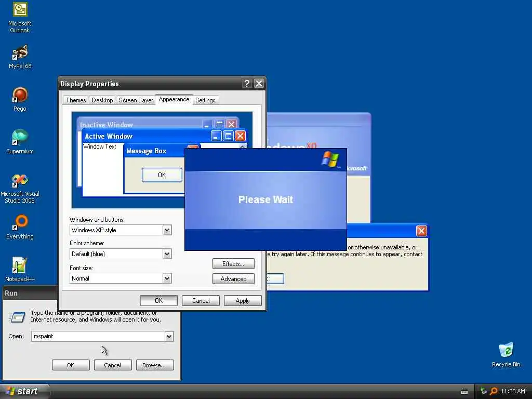The image size is (532, 399).
Task: Click the taskbar clock showing 11:30 AM
Action: (x=513, y=391)
